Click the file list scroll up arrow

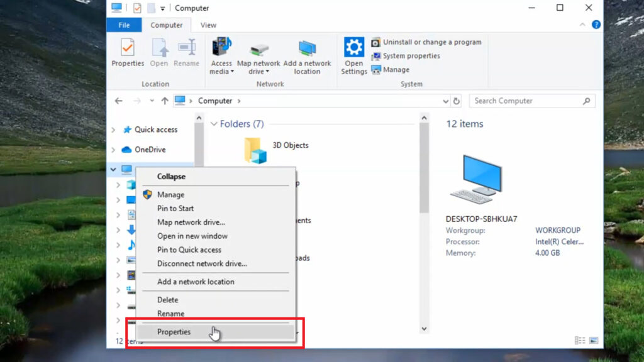(425, 118)
